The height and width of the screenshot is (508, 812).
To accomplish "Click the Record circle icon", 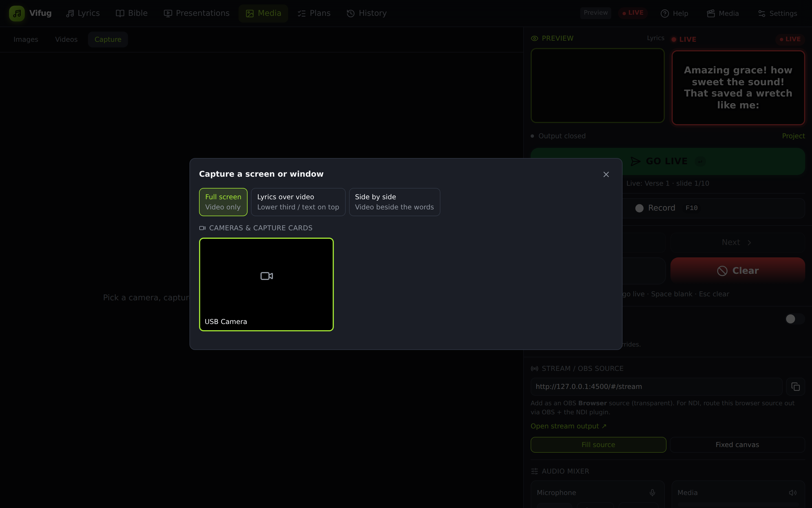I will click(639, 208).
